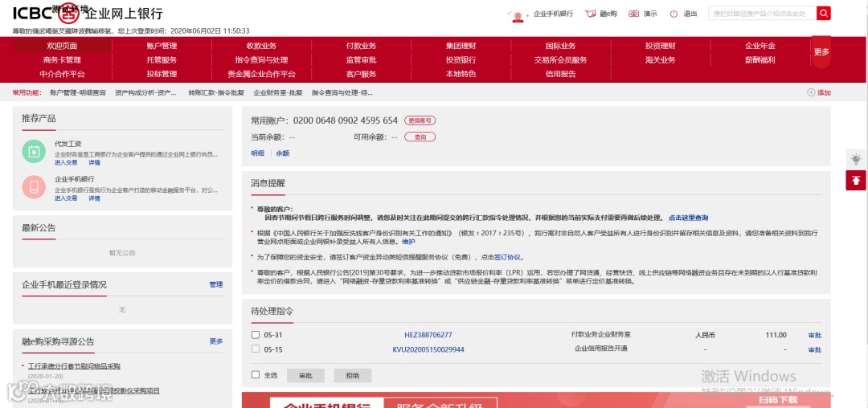Open the 投标管理 menu
The width and height of the screenshot is (868, 408).
pyautogui.click(x=162, y=74)
